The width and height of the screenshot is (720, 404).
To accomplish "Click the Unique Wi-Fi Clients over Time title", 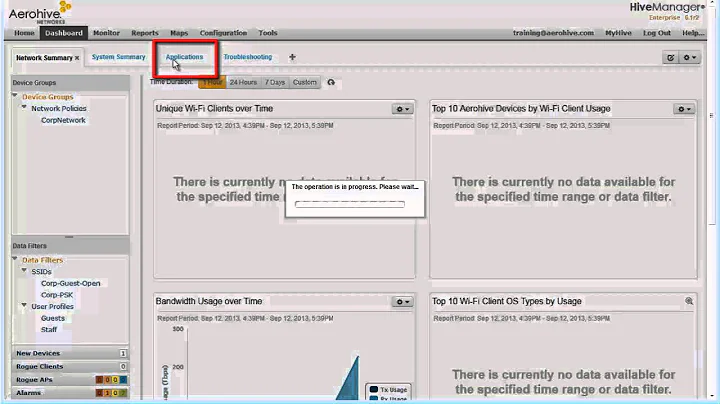I will coord(214,109).
